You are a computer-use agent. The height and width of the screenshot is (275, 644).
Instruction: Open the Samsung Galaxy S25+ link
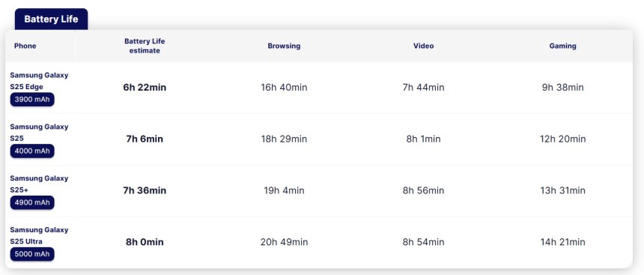pos(39,184)
